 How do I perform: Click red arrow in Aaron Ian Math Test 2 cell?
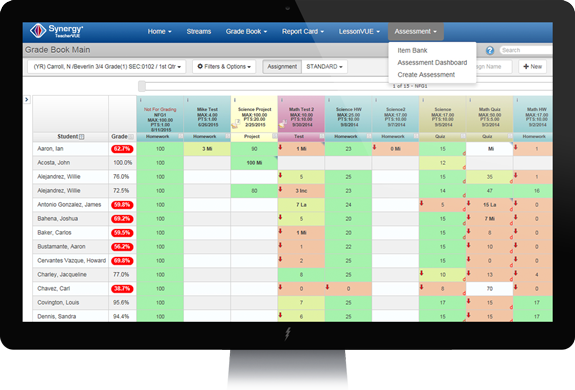tap(281, 147)
